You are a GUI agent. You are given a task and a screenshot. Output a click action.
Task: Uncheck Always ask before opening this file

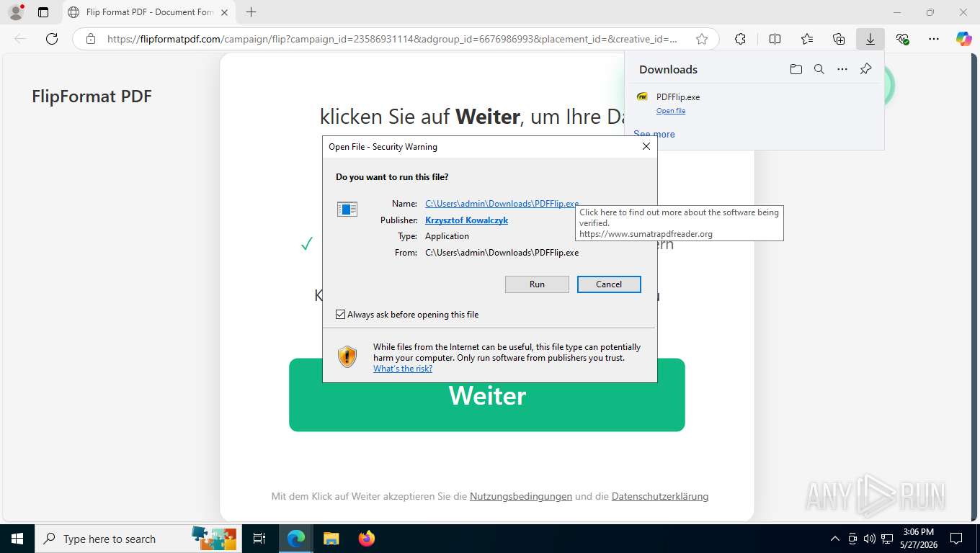(x=341, y=315)
